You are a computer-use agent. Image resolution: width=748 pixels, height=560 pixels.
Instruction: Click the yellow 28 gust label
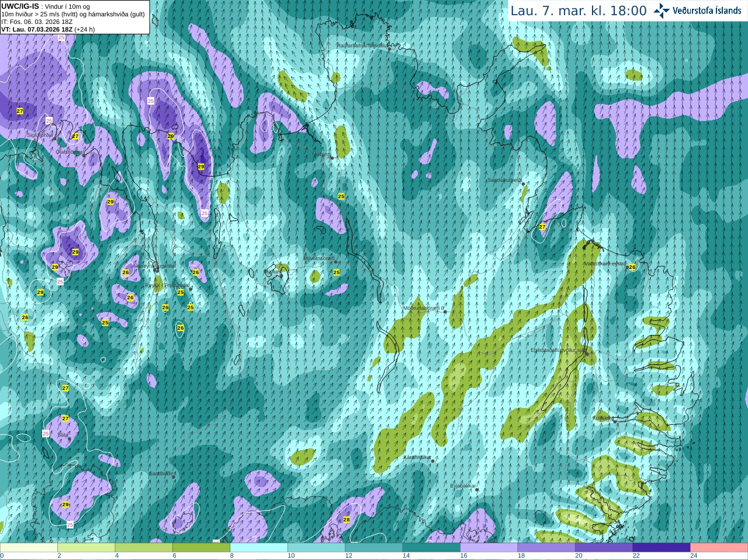point(347,520)
